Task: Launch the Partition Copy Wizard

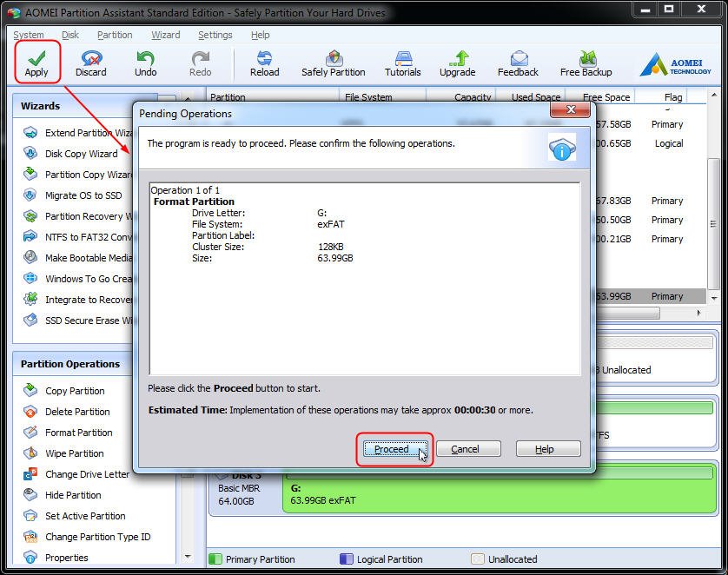Action: 78,175
